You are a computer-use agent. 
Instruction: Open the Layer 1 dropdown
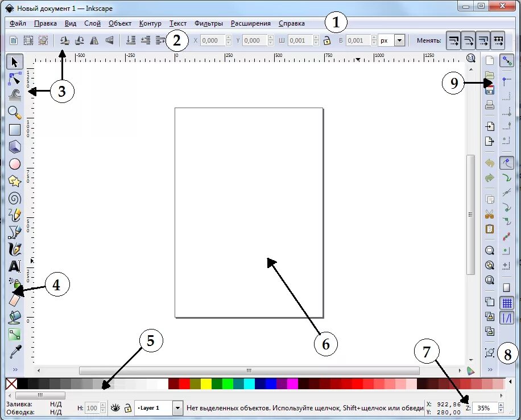tap(178, 407)
